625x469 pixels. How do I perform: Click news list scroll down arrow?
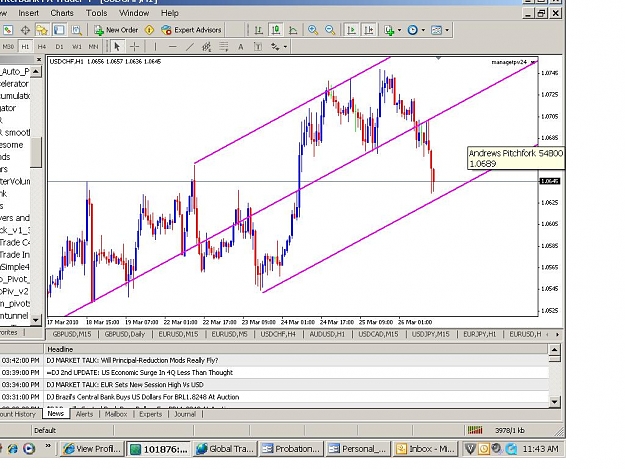(554, 401)
